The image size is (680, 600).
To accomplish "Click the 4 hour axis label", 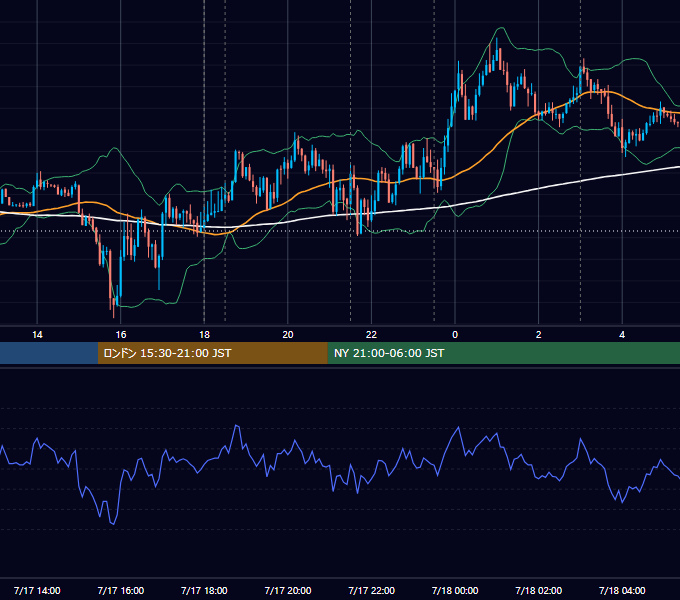I will 622,335.
